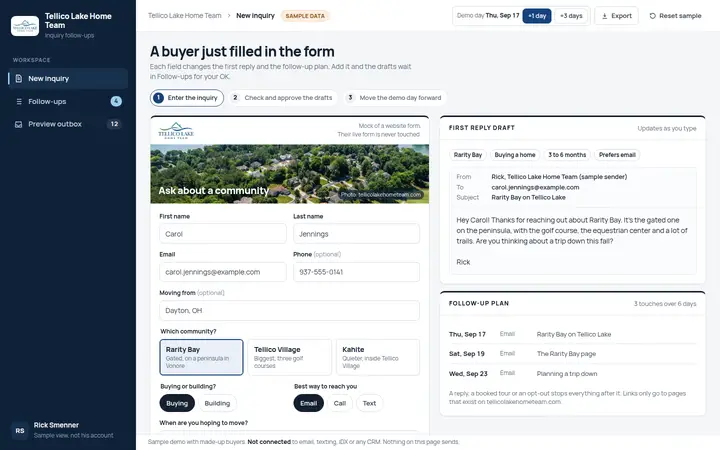Click the Tellico Lake Home Team breadcrumb link
720x450 pixels.
(185, 16)
